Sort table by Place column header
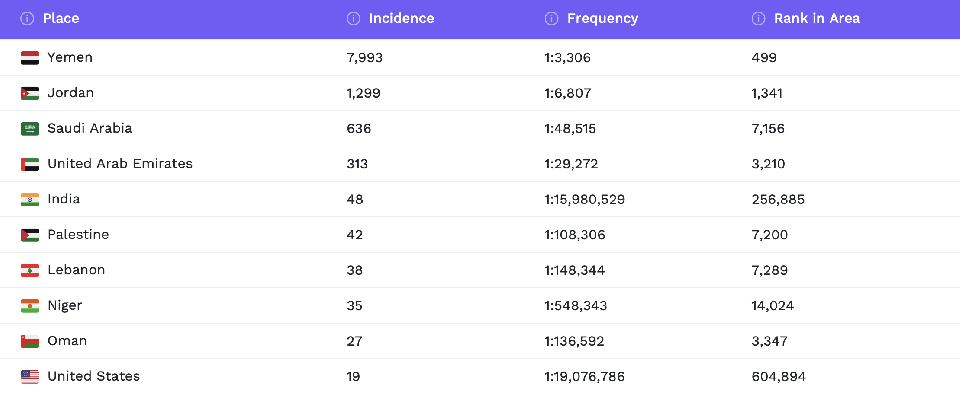 tap(61, 19)
